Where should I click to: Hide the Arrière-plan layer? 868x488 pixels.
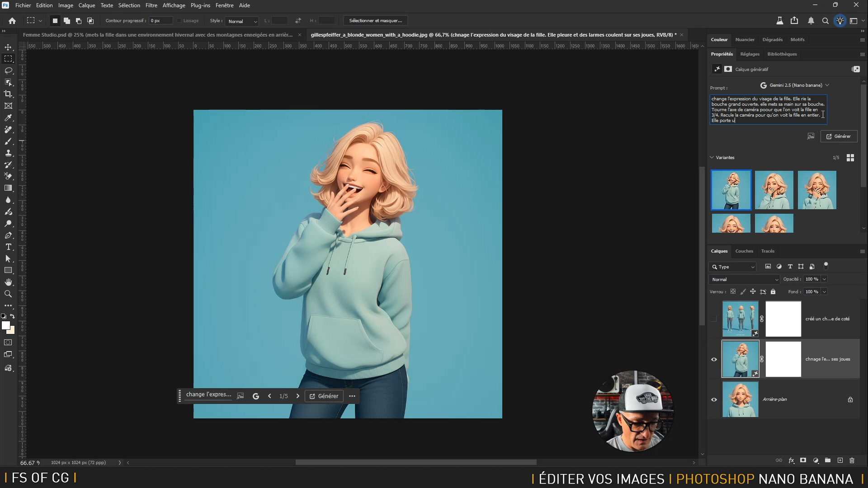click(714, 399)
